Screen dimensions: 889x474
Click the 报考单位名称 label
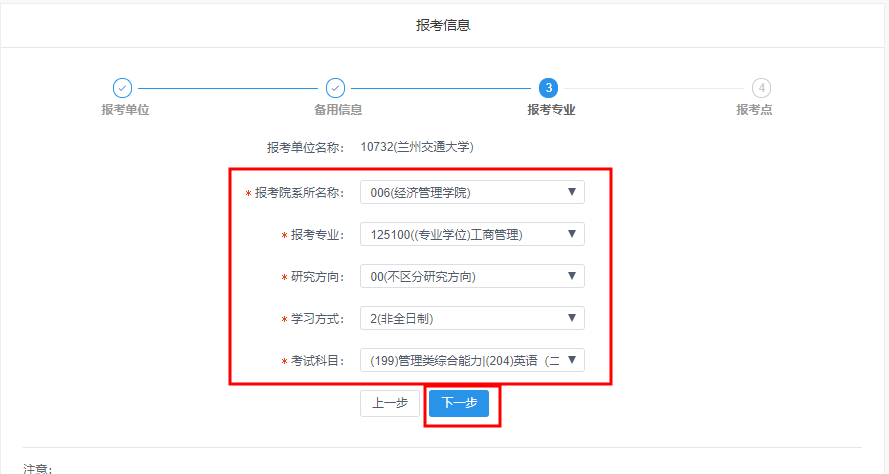pos(306,147)
